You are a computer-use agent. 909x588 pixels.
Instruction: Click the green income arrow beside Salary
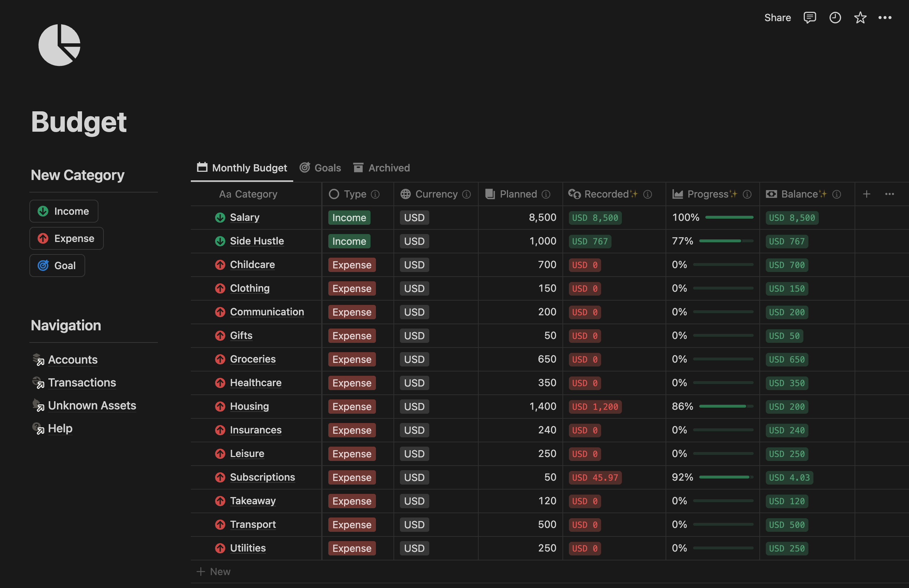pos(220,218)
